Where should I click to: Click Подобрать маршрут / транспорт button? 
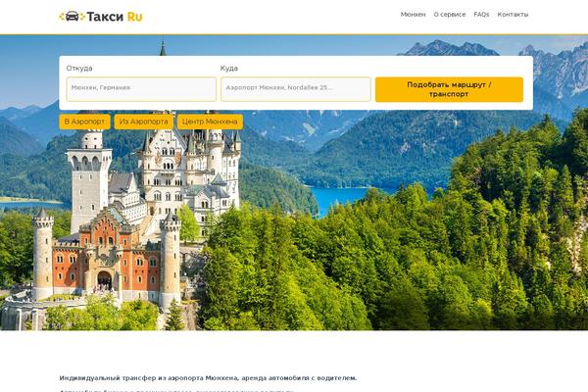tap(449, 89)
